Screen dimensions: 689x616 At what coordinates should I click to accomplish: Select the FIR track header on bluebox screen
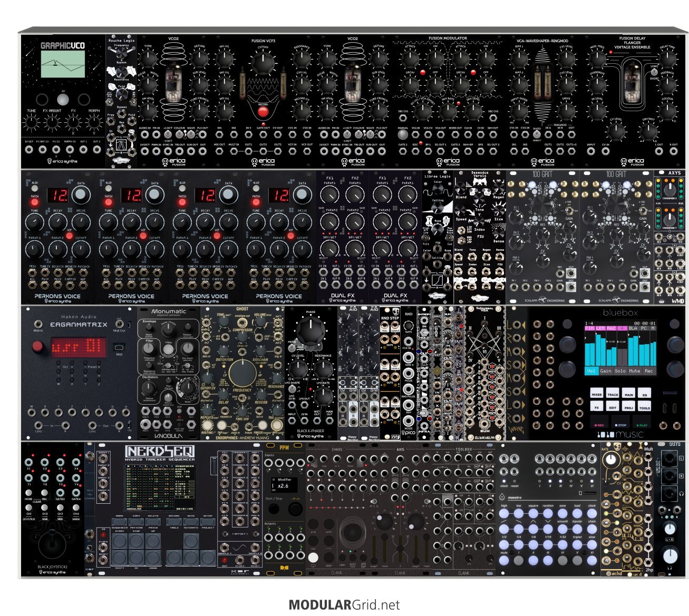[x=590, y=328]
